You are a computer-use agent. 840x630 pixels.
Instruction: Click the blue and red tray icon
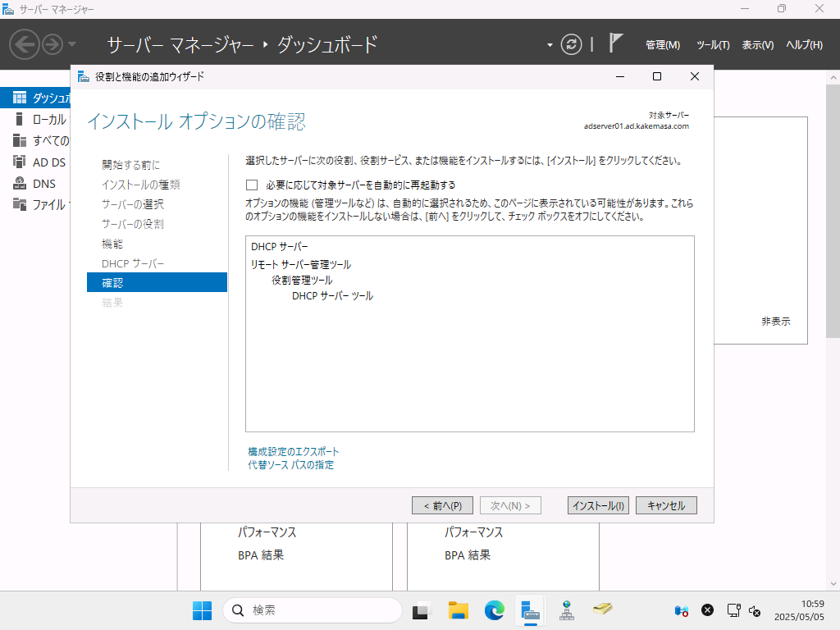(682, 610)
